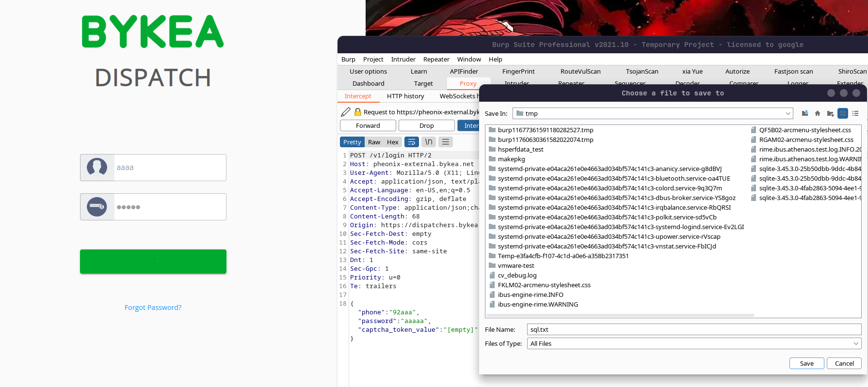Open the Files of Type dropdown
Screen dimensions: 868x387
[x=694, y=343]
